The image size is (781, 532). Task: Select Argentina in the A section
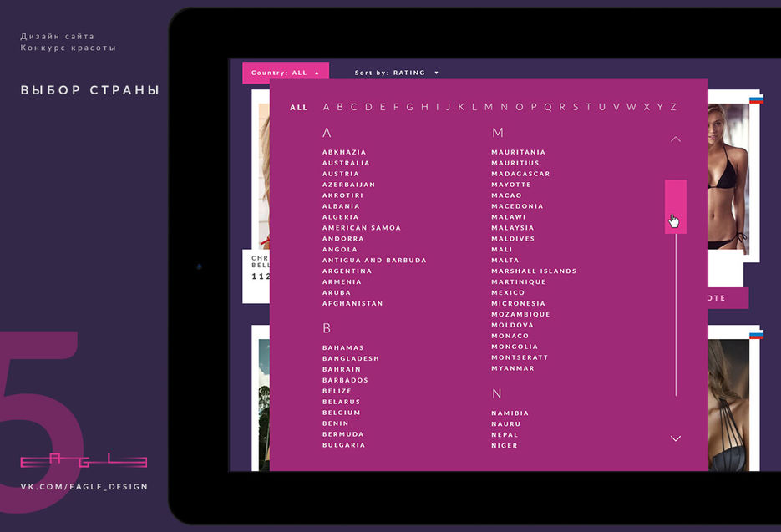[x=347, y=271]
